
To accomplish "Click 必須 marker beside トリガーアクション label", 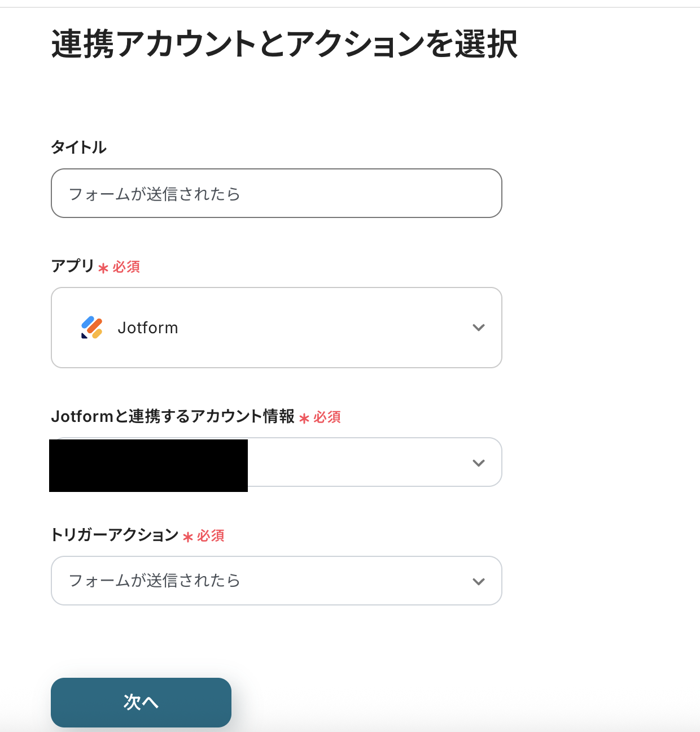I will [x=211, y=536].
